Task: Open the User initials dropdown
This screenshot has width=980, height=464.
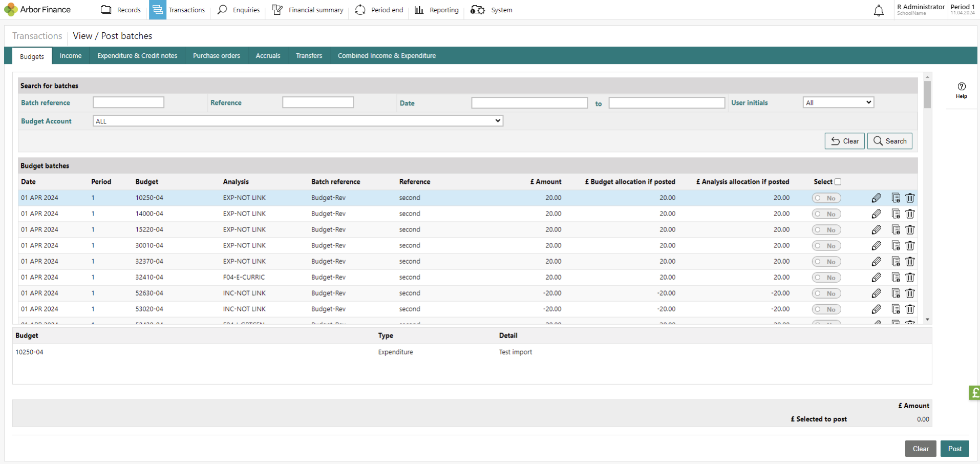Action: point(838,102)
